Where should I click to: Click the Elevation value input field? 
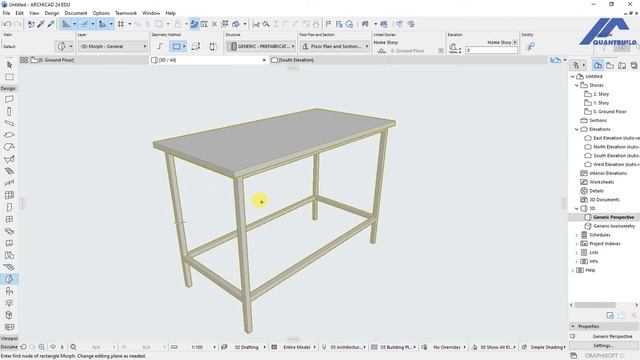click(491, 50)
